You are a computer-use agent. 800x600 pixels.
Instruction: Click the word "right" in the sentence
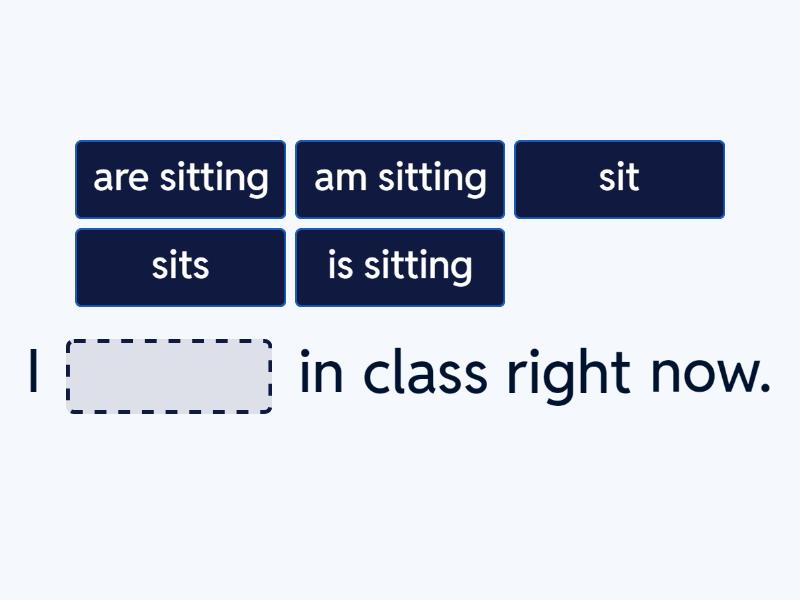(x=567, y=376)
